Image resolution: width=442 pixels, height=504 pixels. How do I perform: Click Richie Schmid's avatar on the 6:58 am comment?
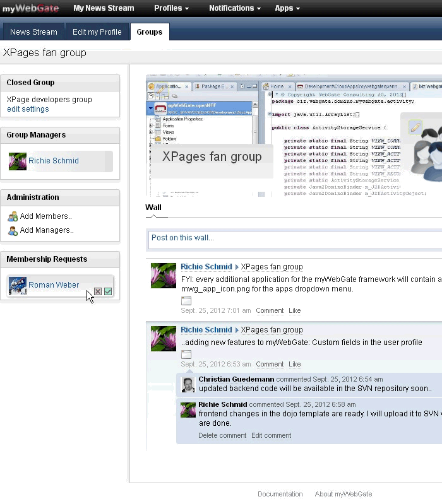point(188,410)
